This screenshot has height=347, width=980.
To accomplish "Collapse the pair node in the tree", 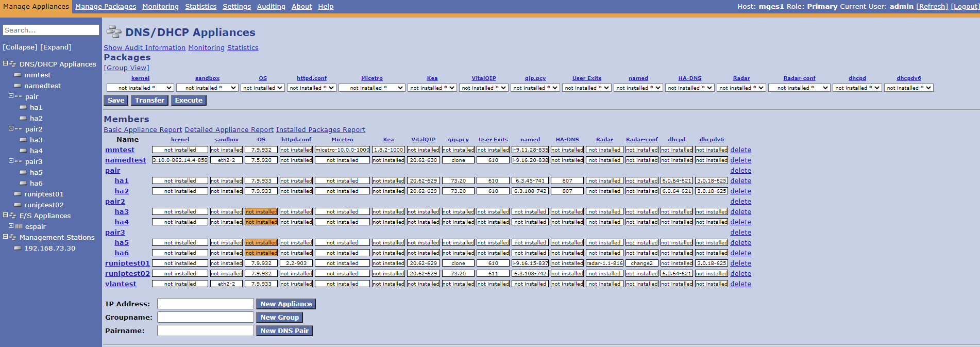I will pyautogui.click(x=11, y=96).
